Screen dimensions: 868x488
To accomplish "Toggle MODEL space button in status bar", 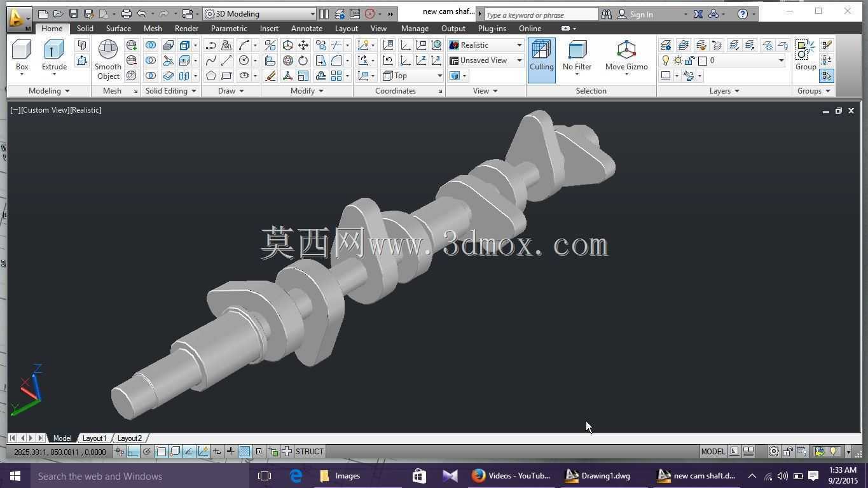I will [x=713, y=451].
